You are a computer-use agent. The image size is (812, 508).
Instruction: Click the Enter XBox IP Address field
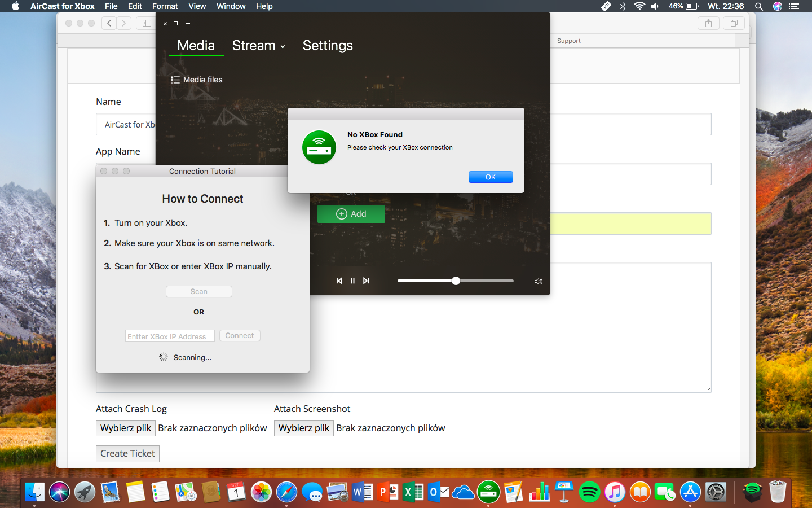tap(170, 336)
